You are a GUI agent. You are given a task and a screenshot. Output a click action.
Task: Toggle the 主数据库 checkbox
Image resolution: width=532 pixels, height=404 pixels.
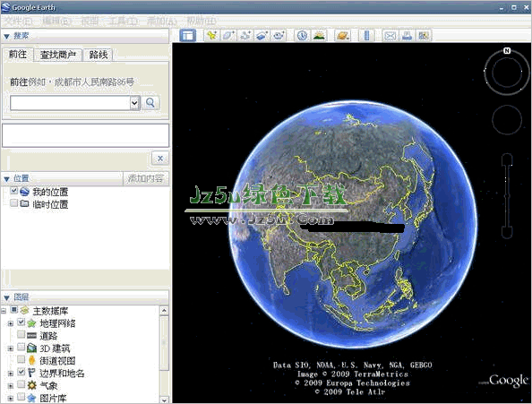14,309
